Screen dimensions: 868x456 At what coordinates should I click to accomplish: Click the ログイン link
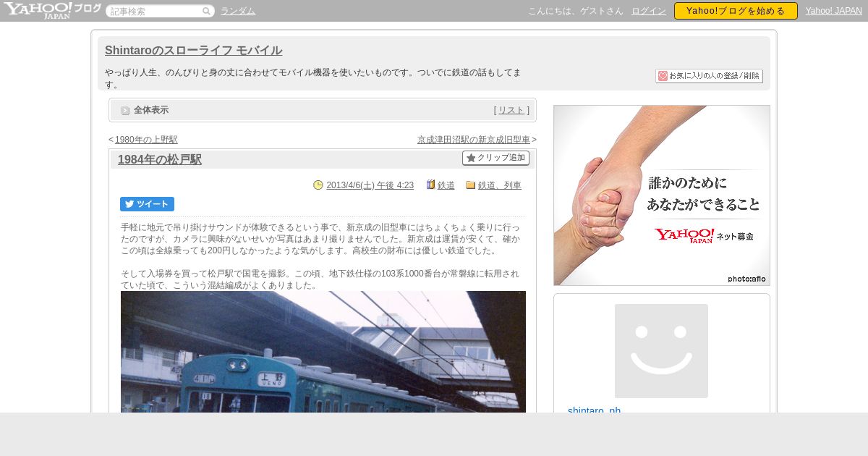[649, 11]
